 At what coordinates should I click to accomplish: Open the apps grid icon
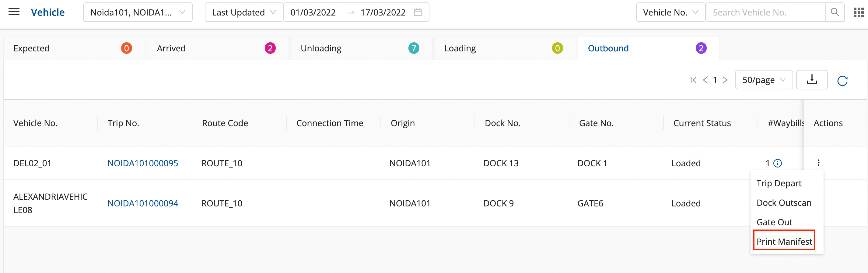click(858, 12)
